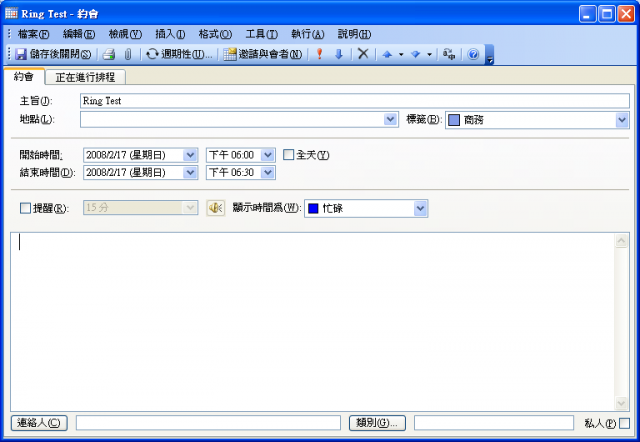640x442 pixels.
Task: Open the View (檢視) menu
Action: coord(125,34)
